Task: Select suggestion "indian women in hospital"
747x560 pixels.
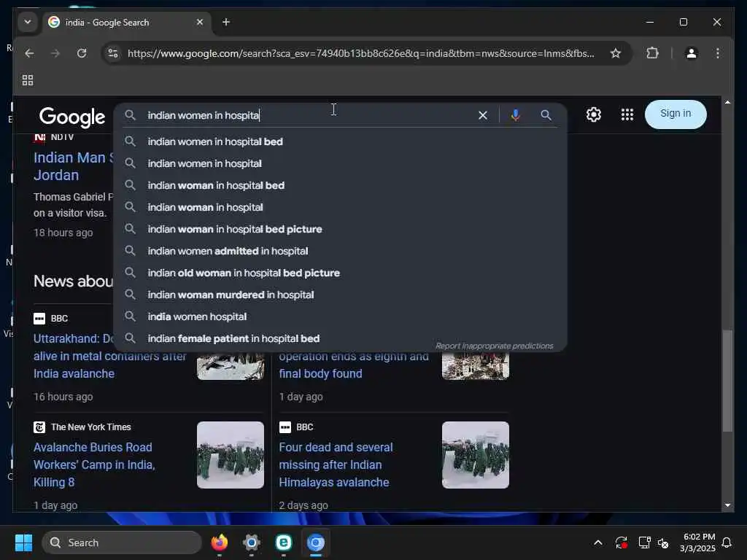Action: click(x=340, y=163)
